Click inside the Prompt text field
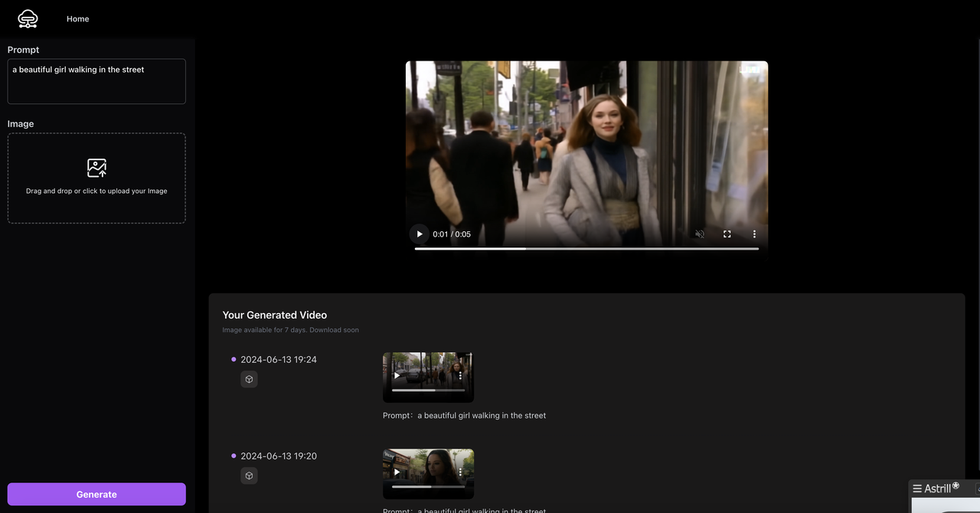 (96, 81)
